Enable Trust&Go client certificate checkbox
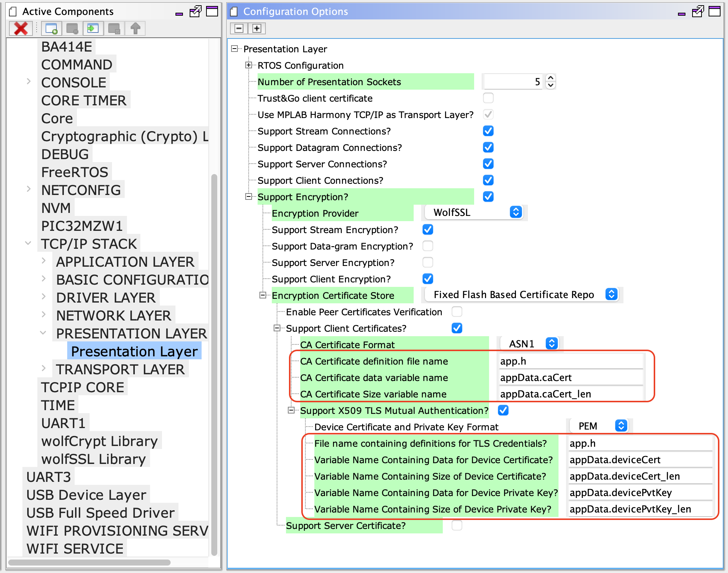The height and width of the screenshot is (573, 728). 488,98
